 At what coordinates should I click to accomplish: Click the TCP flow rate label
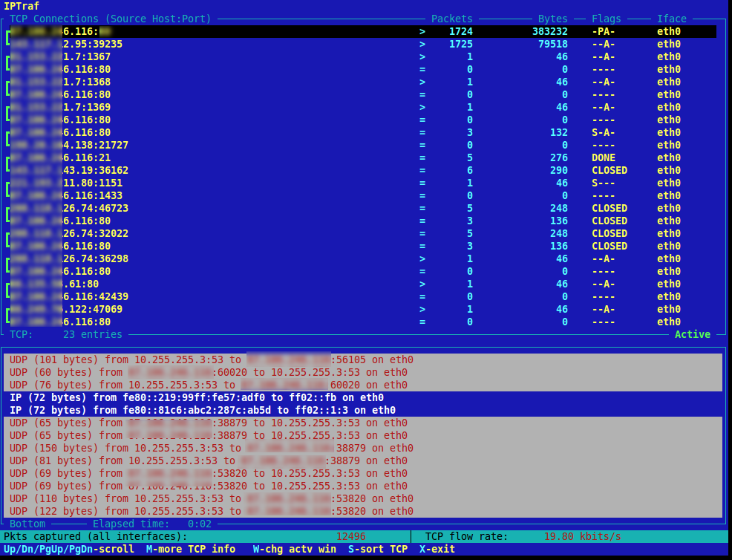(x=466, y=536)
